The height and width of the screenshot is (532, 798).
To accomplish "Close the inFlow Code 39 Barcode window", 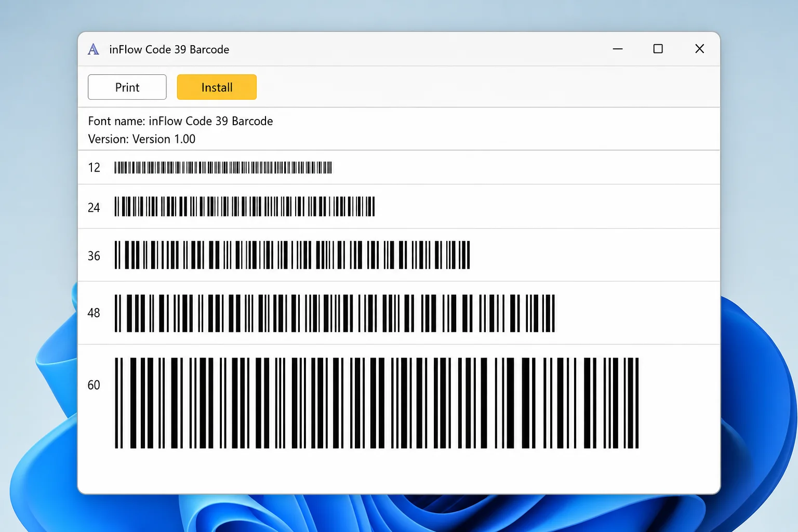I will [700, 49].
